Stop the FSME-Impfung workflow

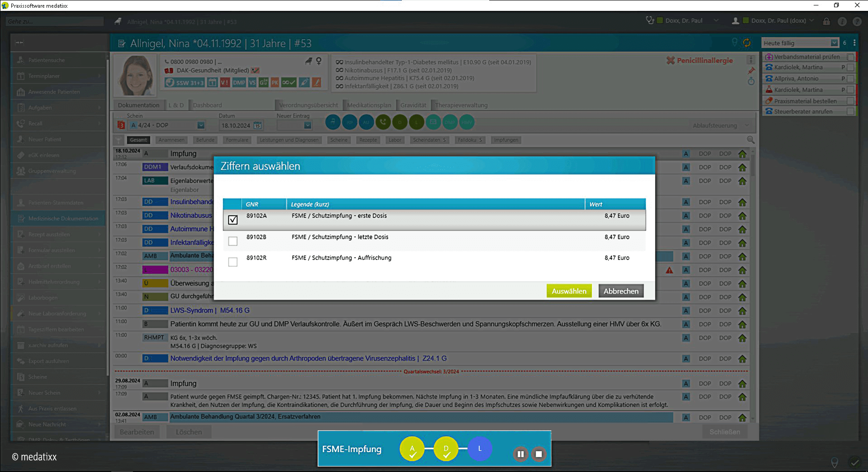[539, 454]
